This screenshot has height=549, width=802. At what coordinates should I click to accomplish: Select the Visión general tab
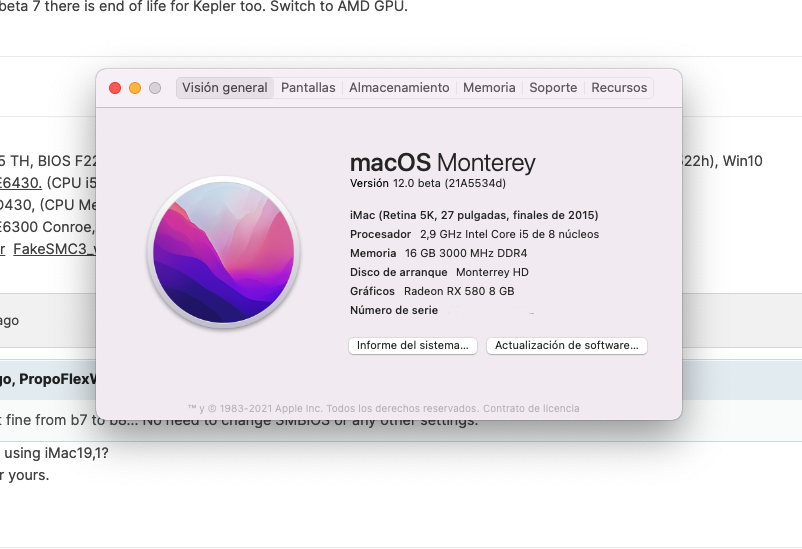click(x=225, y=87)
